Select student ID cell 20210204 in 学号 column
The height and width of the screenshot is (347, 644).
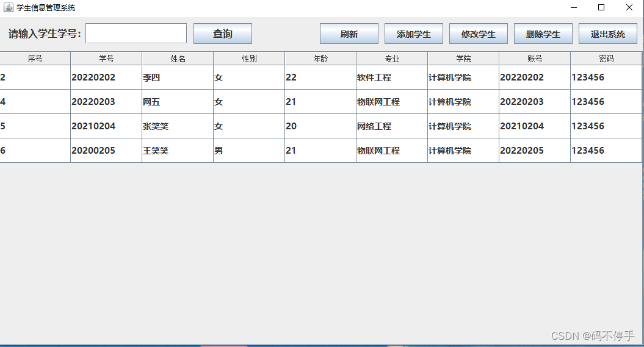[x=106, y=126]
